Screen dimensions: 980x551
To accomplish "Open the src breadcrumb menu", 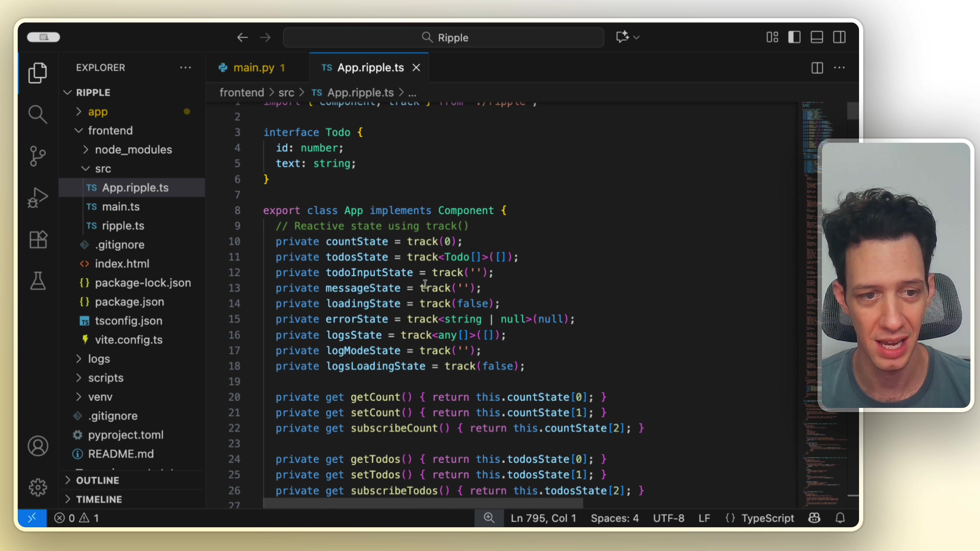I will click(x=286, y=92).
